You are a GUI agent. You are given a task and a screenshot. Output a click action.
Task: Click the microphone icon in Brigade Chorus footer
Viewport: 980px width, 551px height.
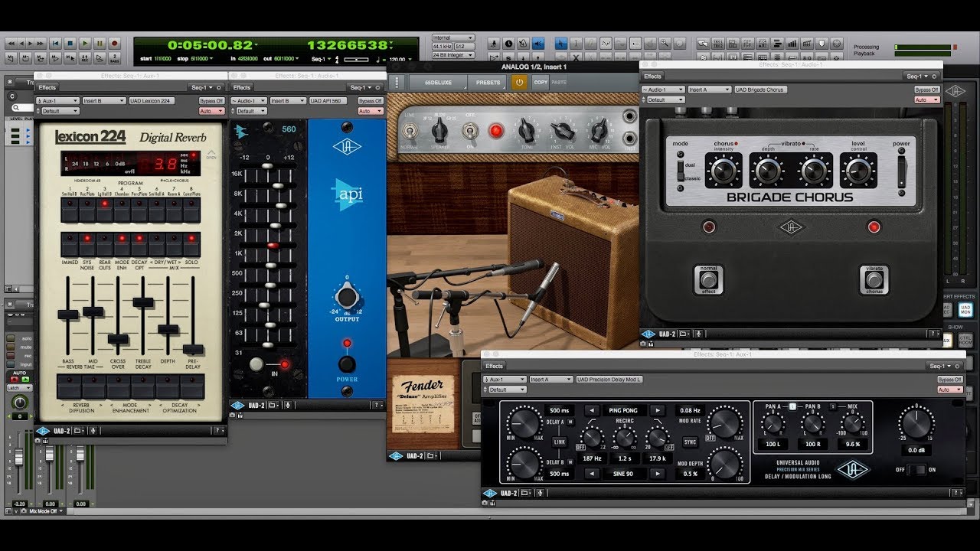coord(699,334)
